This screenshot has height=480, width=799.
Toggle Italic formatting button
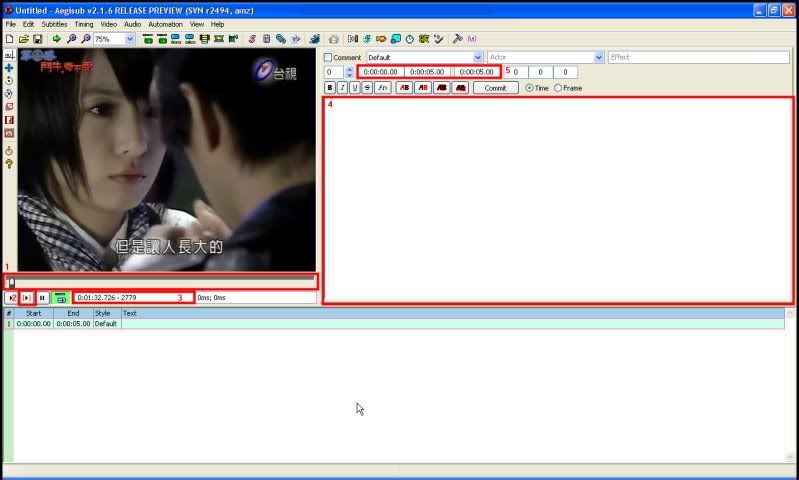pyautogui.click(x=342, y=88)
